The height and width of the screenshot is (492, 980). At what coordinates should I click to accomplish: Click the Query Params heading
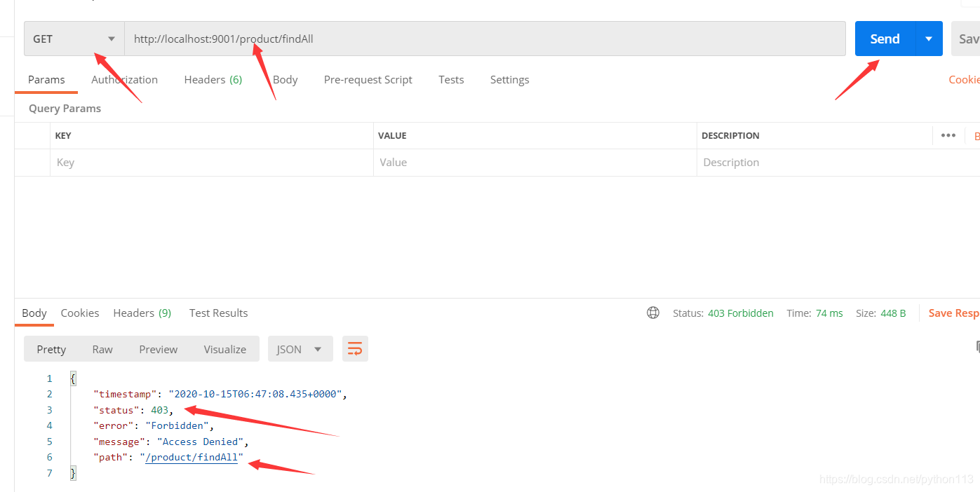(65, 109)
